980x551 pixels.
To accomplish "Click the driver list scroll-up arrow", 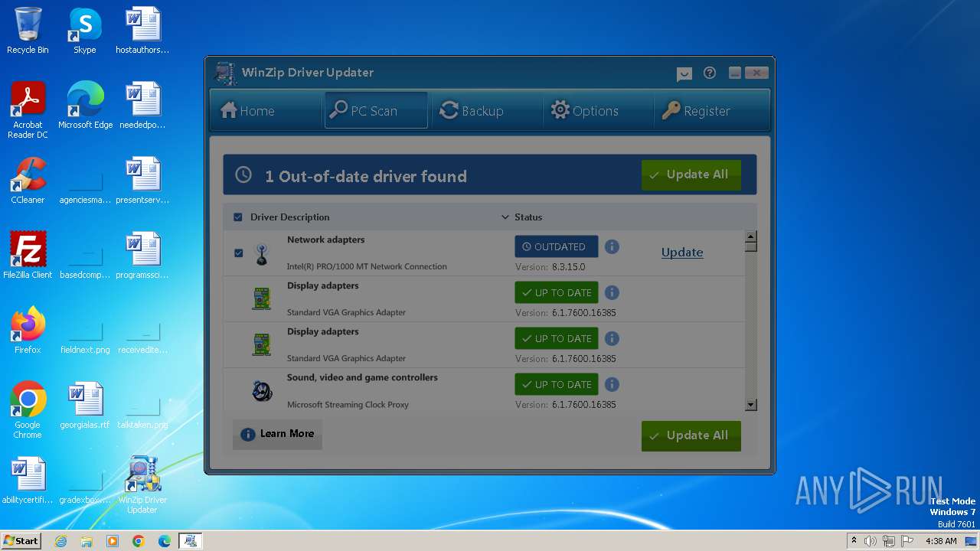I will click(x=751, y=236).
